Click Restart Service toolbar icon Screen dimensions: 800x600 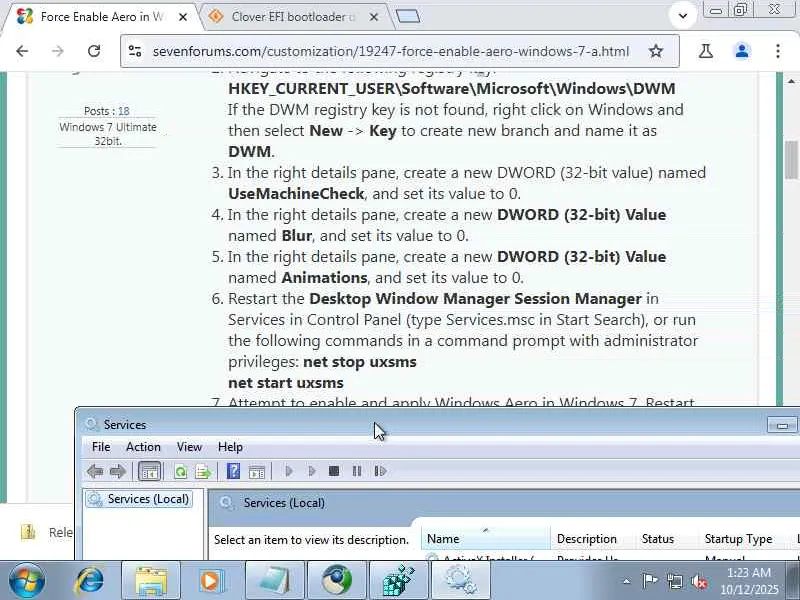380,471
